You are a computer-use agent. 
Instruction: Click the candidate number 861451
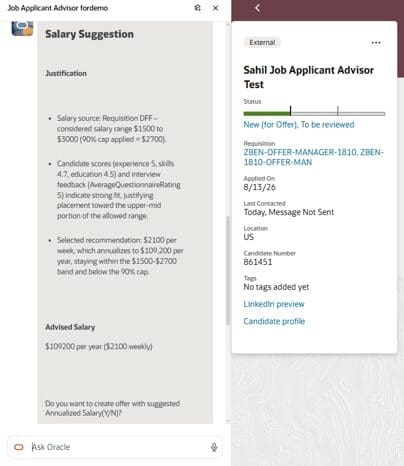[258, 262]
